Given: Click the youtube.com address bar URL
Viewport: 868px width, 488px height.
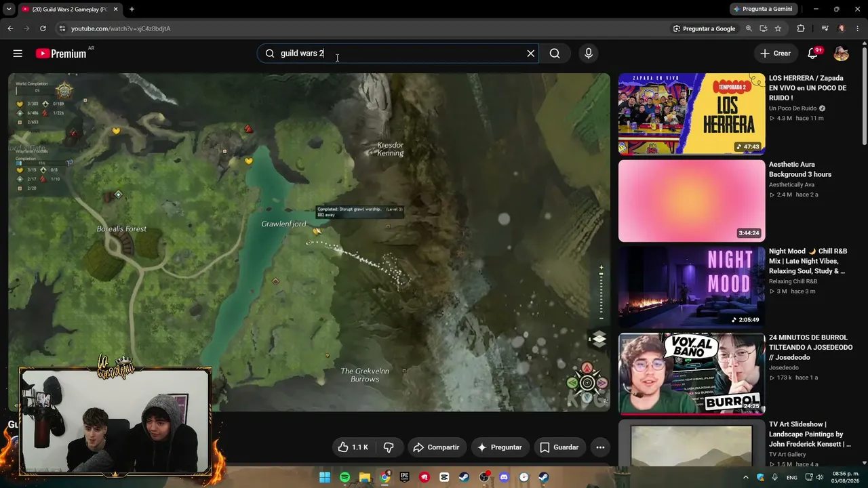Looking at the screenshot, I should tap(121, 28).
